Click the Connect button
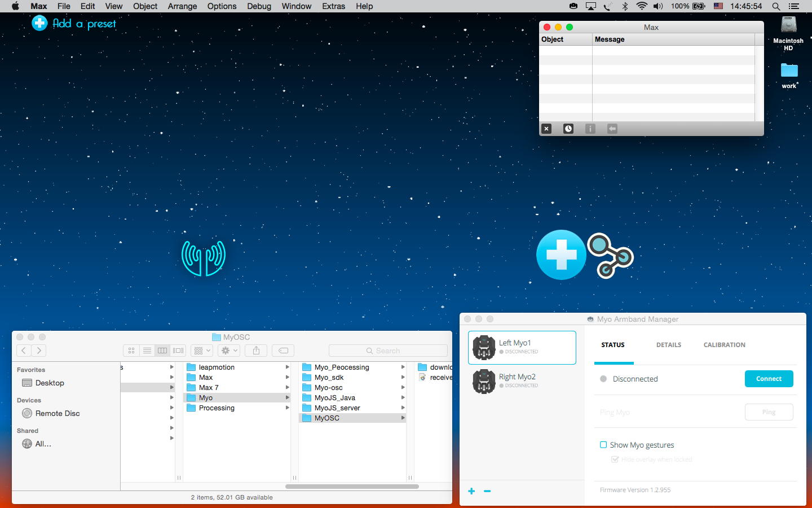This screenshot has height=508, width=812. tap(769, 379)
